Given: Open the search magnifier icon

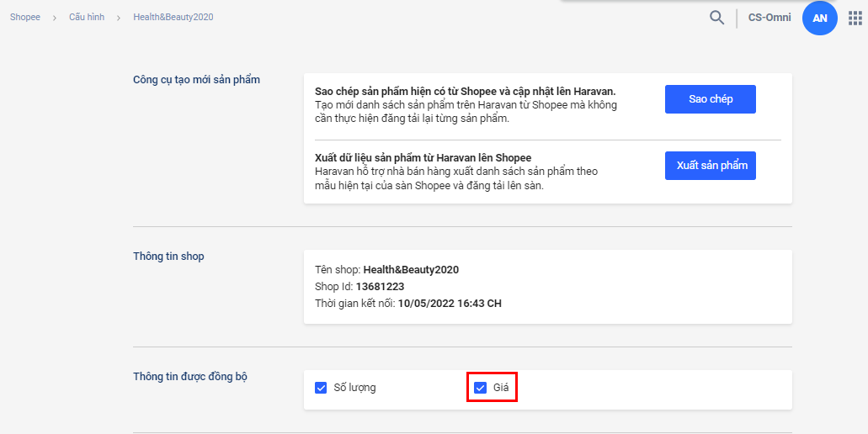Looking at the screenshot, I should click(716, 18).
